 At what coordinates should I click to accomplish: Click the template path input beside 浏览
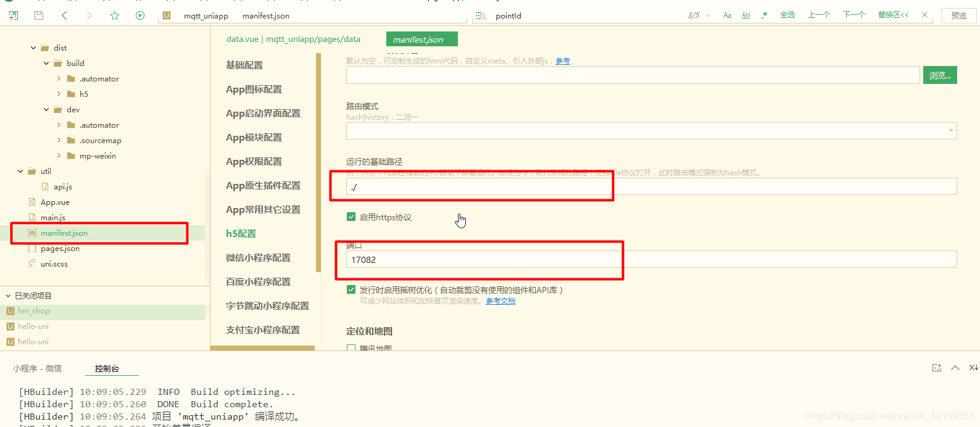pyautogui.click(x=633, y=75)
